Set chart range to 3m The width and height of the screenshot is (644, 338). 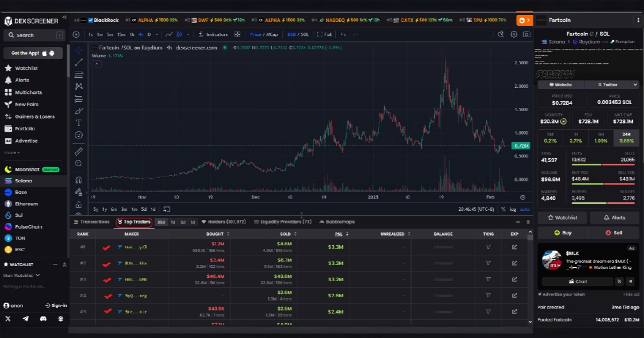(124, 209)
